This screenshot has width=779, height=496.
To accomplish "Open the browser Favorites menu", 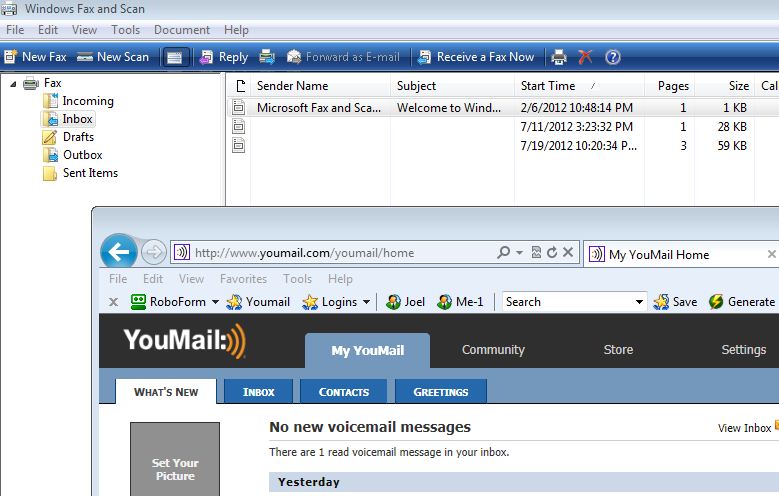I will [x=243, y=279].
